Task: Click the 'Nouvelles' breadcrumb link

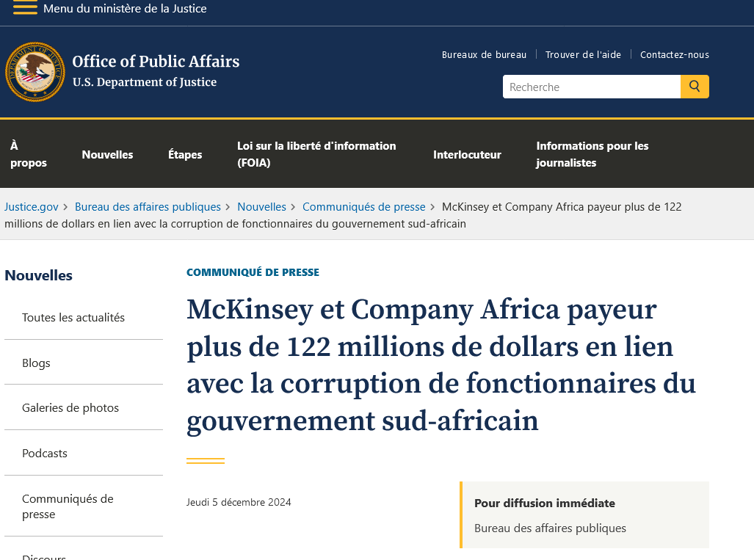Action: click(261, 207)
